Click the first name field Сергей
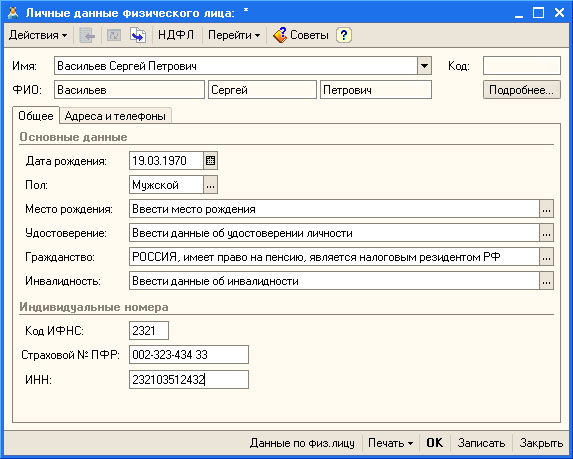Image resolution: width=573 pixels, height=459 pixels. point(262,90)
